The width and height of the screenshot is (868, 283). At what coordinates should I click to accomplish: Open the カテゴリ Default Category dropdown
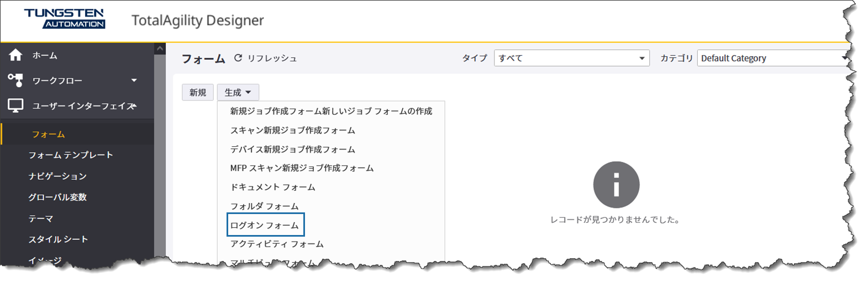point(772,58)
